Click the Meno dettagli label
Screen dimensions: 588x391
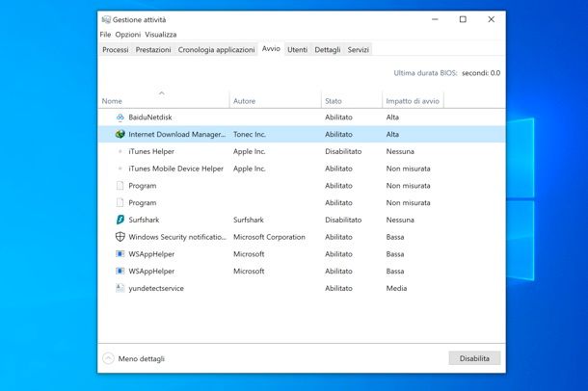click(142, 359)
